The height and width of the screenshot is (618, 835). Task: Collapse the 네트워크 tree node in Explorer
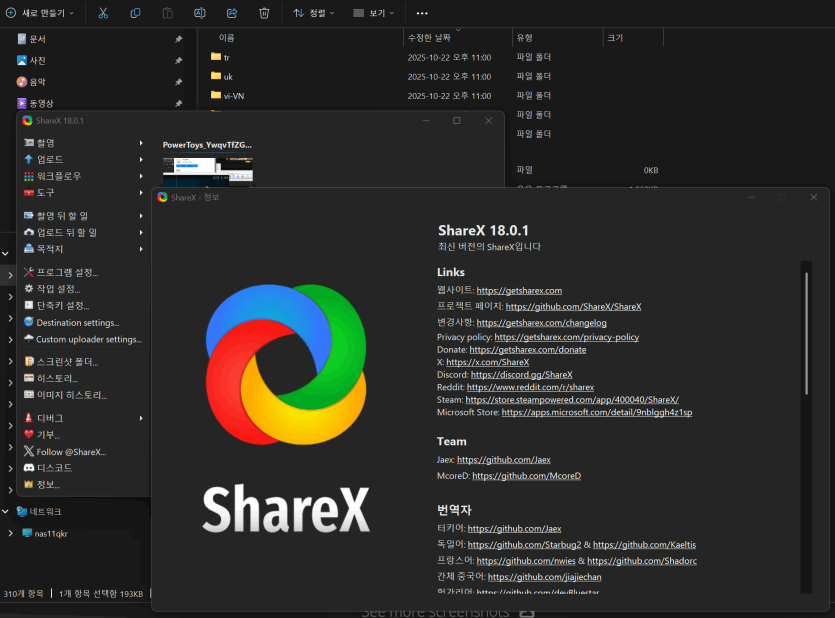coord(5,512)
